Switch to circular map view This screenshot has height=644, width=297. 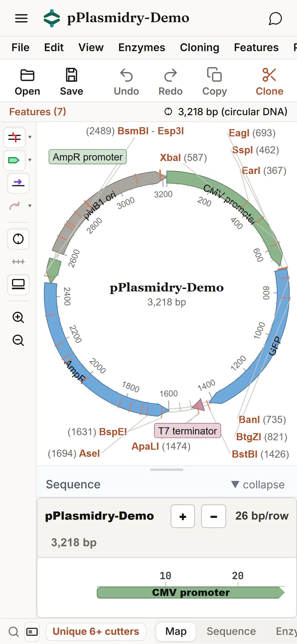tap(18, 239)
